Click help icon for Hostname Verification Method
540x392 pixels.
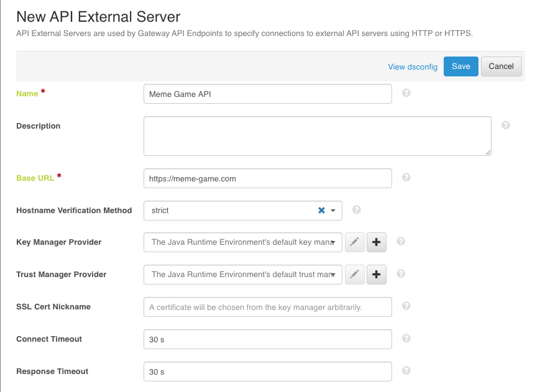[357, 210]
